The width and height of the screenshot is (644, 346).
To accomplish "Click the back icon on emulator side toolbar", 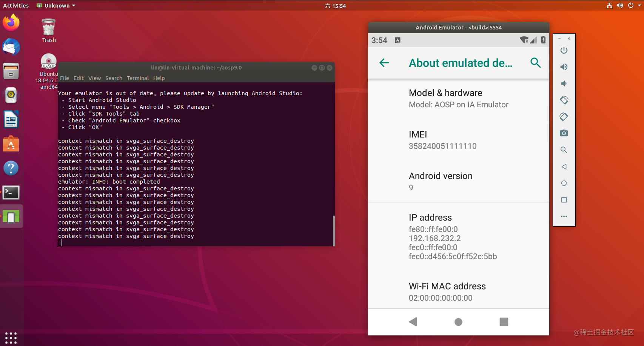I will coord(564,167).
